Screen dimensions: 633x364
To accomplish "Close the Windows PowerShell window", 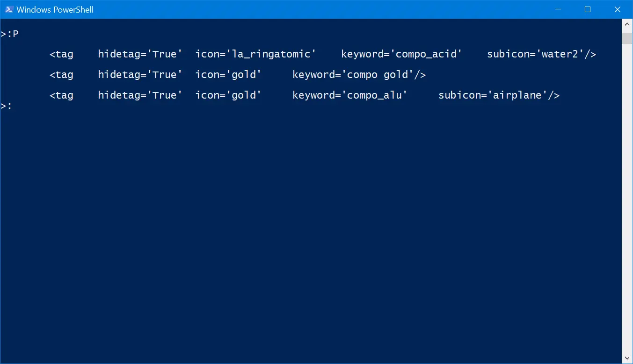I will coord(617,9).
